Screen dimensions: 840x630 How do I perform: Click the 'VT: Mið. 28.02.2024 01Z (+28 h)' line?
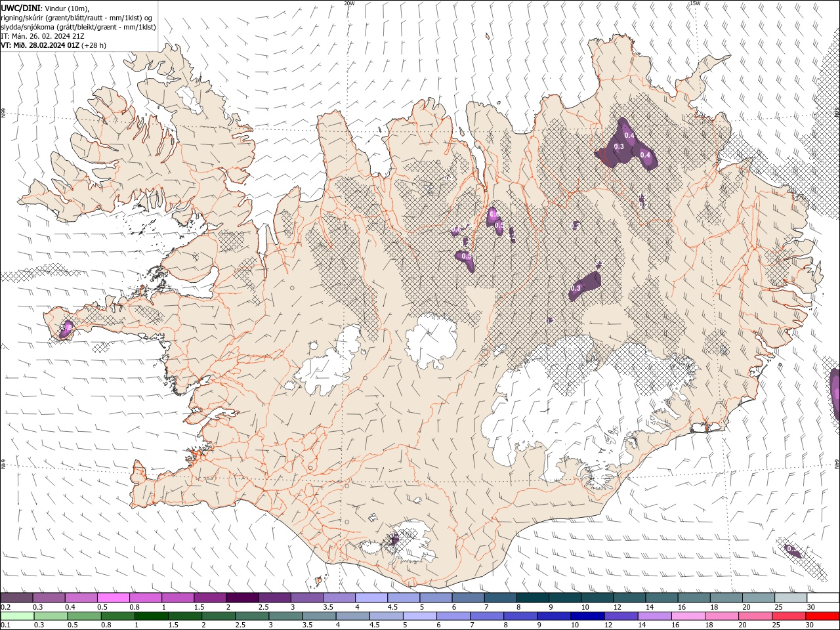54,45
